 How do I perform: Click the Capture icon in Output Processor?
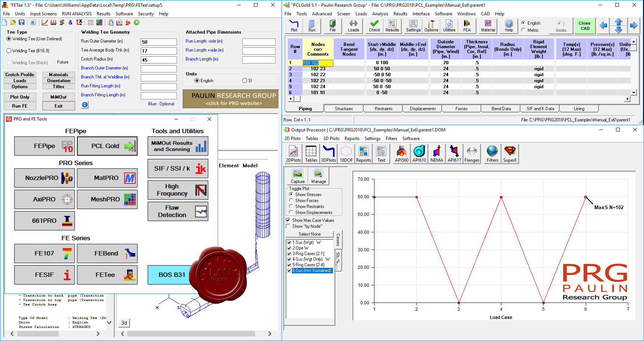(x=298, y=176)
